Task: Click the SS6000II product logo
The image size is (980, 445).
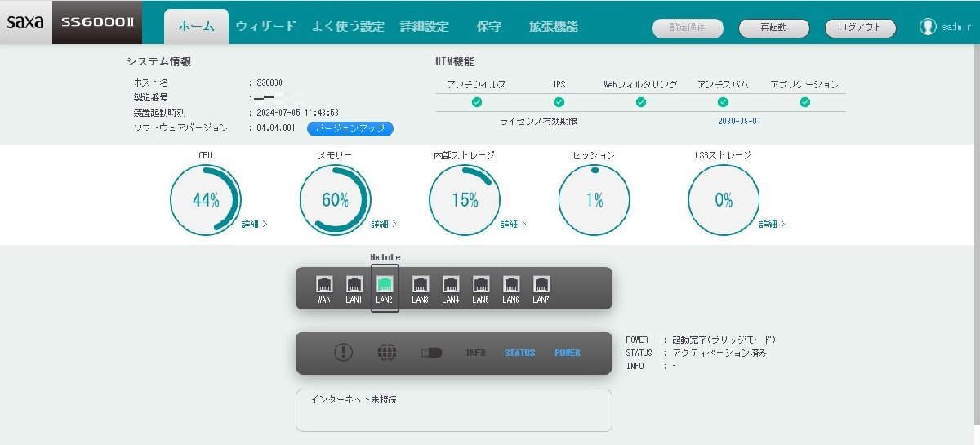Action: coord(97,23)
